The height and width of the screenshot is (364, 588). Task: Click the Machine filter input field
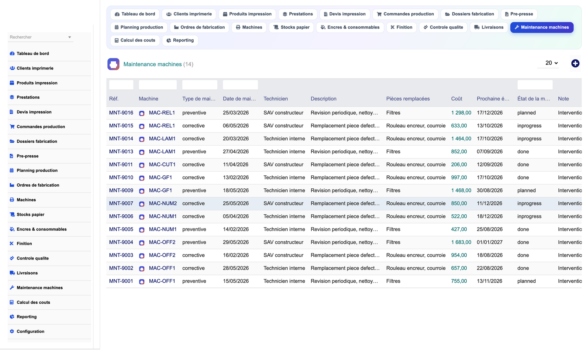click(x=158, y=85)
